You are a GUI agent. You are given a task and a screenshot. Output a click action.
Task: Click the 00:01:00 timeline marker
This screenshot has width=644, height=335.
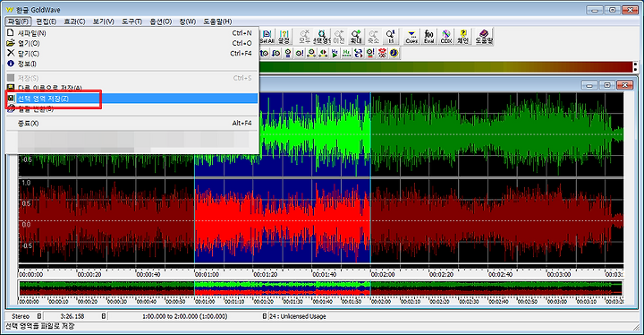[x=207, y=274]
